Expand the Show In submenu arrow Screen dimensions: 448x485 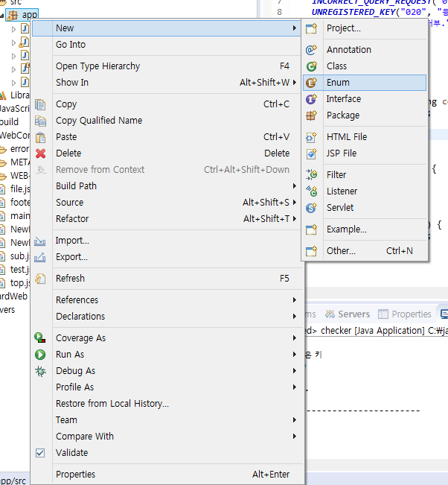(295, 82)
